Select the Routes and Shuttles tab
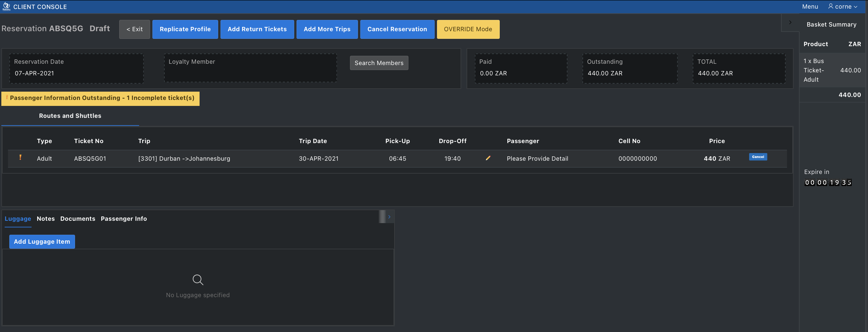The image size is (868, 332). coord(70,116)
